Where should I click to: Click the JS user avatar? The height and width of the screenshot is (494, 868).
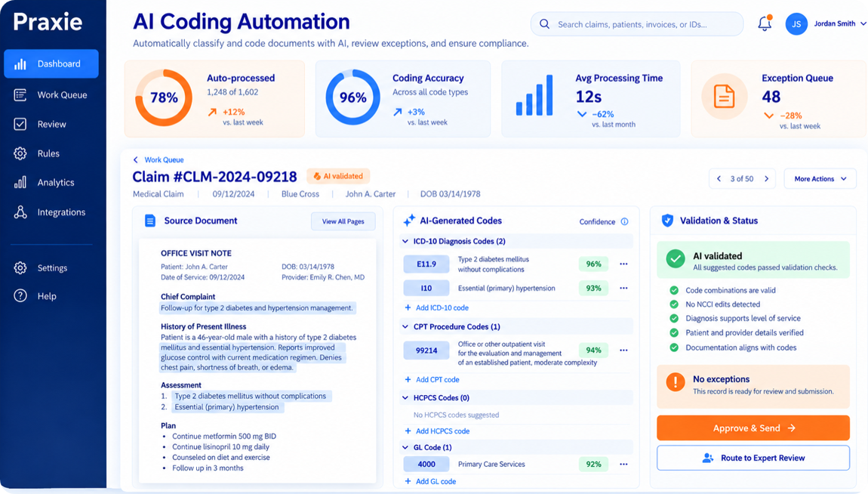pyautogui.click(x=796, y=24)
